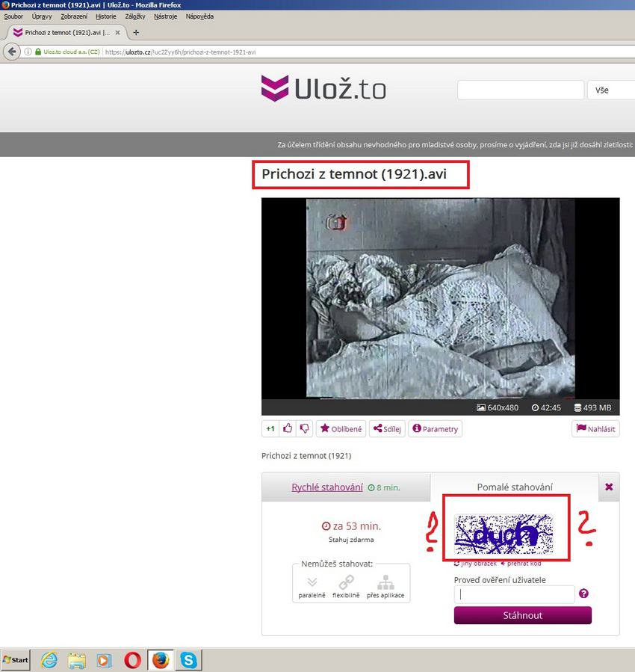Screen dimensions: 635x672
Task: Open the Úpravy menu
Action: (42, 16)
